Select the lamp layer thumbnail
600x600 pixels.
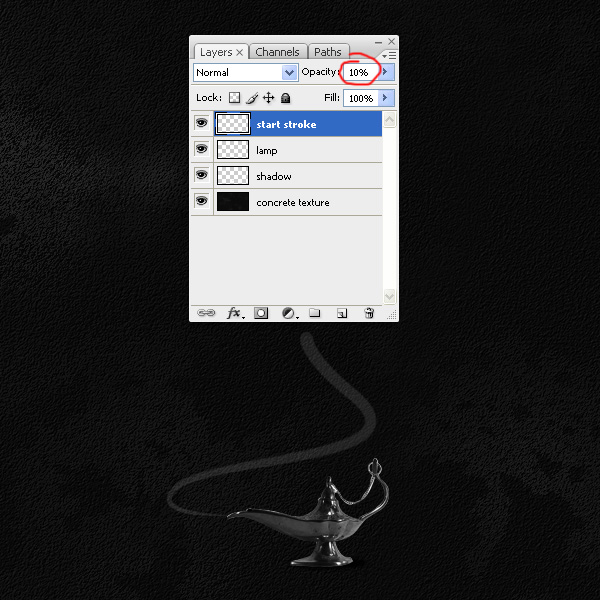tap(233, 150)
